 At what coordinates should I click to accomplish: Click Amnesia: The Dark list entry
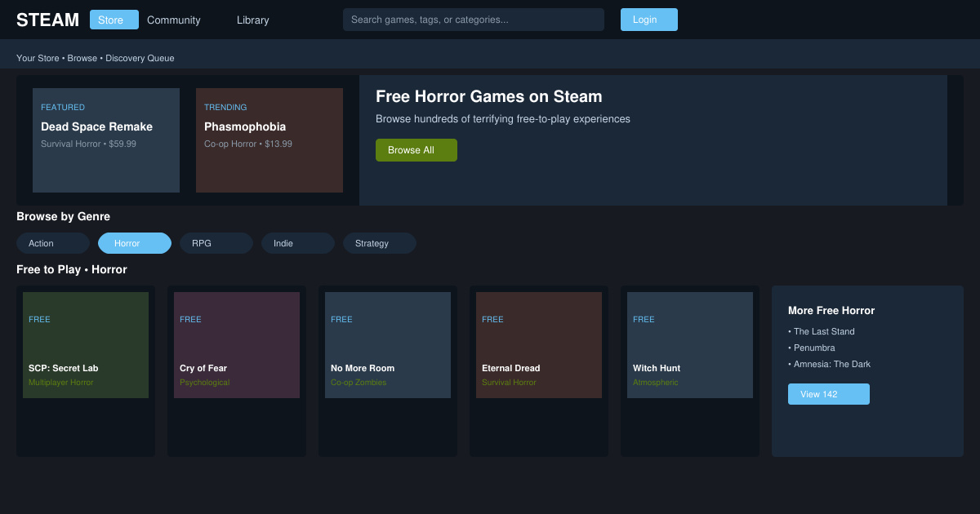[830, 364]
